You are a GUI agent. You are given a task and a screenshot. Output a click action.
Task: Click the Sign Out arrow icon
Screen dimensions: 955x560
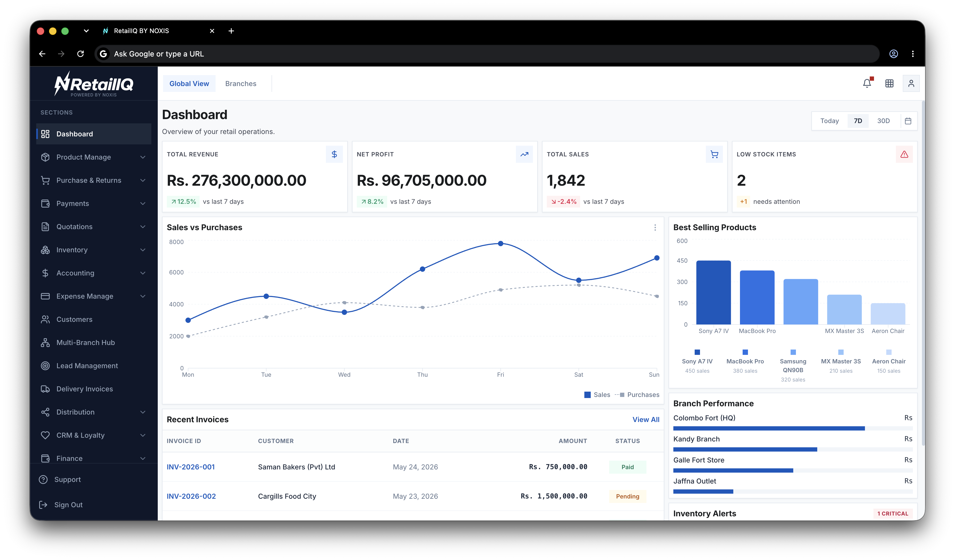(x=43, y=505)
